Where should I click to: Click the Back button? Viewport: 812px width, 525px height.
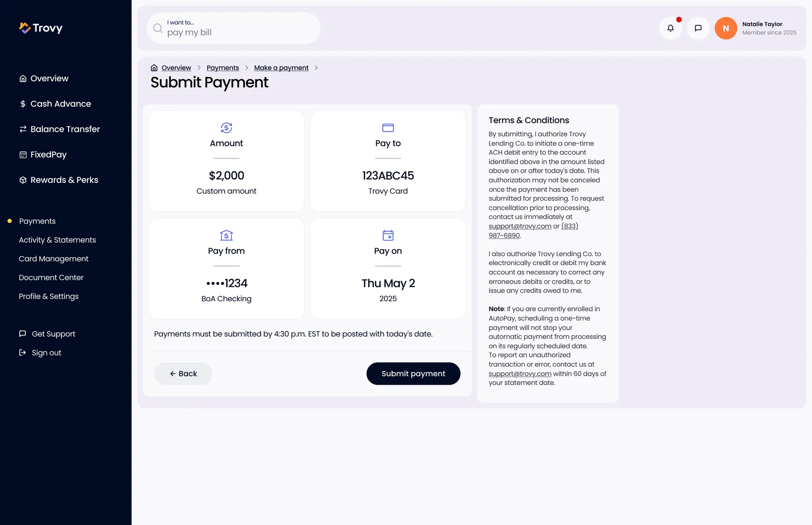(183, 373)
